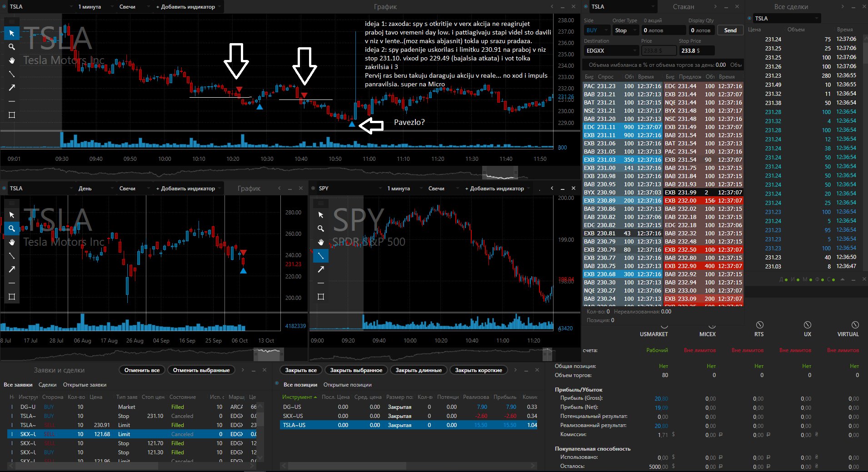Image resolution: width=868 pixels, height=472 pixels.
Task: Toggle link indicator of Все сделки TSLA
Action: (749, 18)
